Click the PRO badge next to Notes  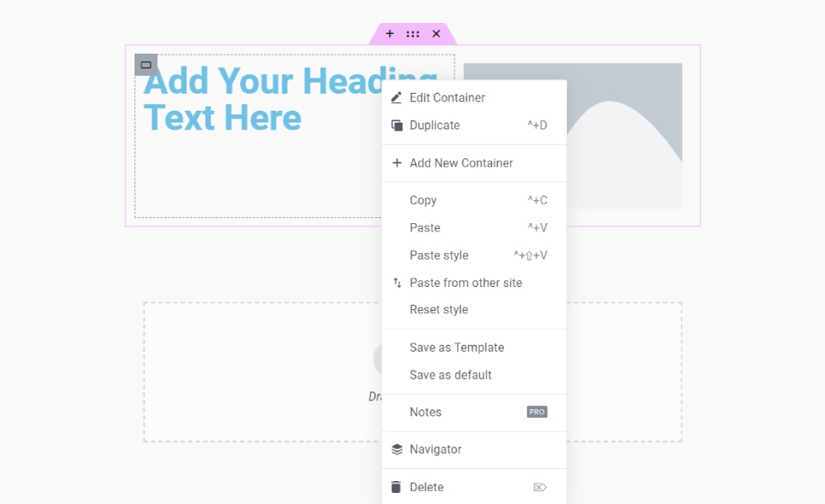pyautogui.click(x=536, y=411)
